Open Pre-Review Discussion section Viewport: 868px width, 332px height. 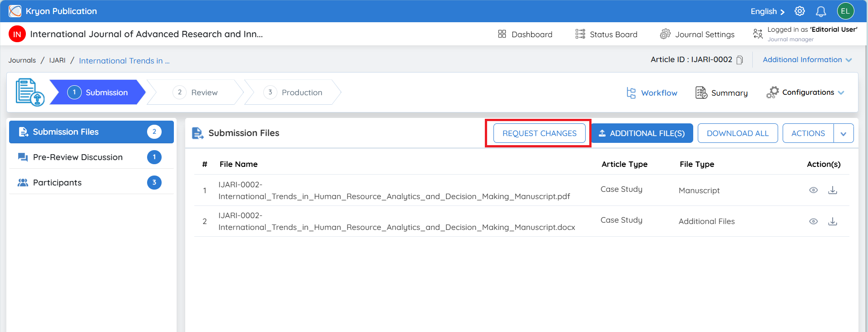(x=91, y=157)
